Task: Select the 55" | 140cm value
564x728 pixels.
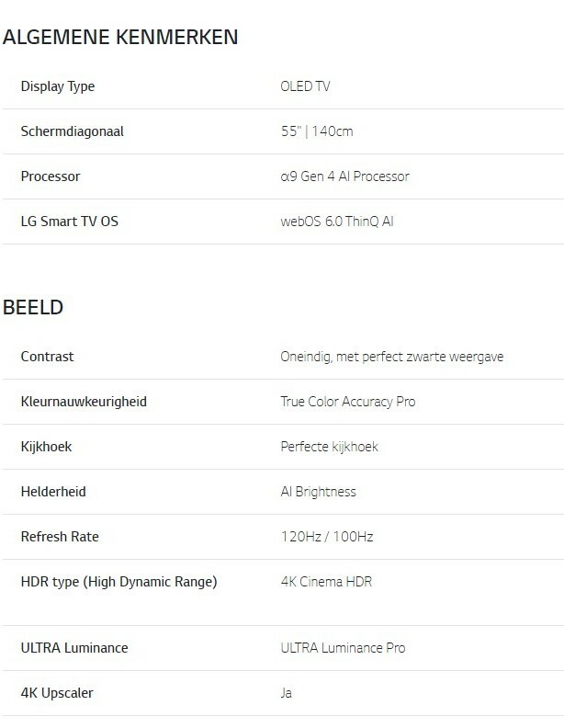Action: point(316,131)
